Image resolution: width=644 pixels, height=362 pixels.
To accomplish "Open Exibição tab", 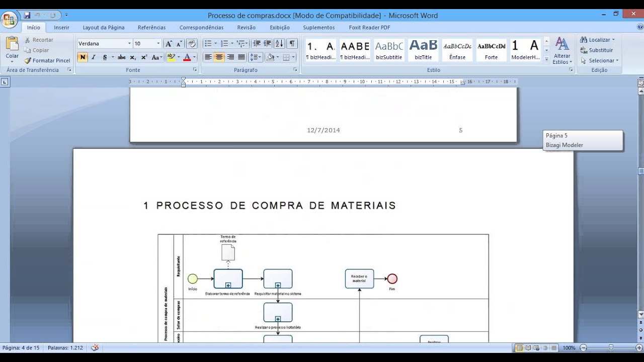I will 280,28.
